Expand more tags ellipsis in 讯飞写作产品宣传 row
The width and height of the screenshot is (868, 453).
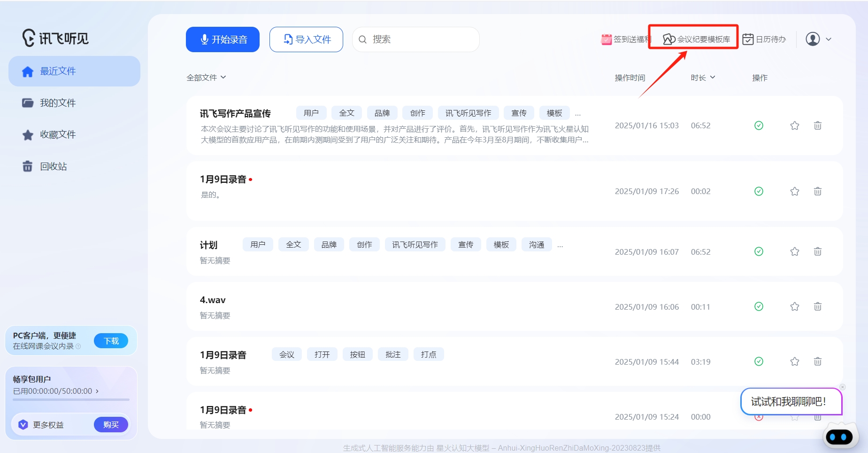[578, 113]
